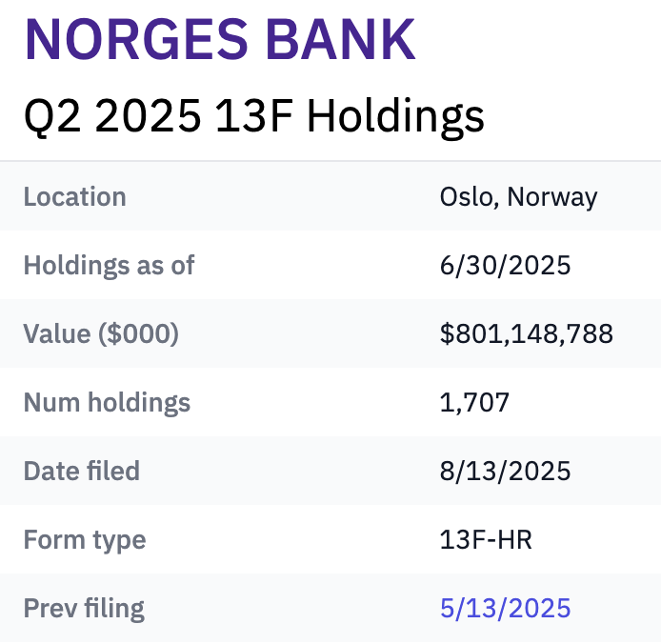The height and width of the screenshot is (644, 661).
Task: Select the Prev filing label
Action: pyautogui.click(x=84, y=609)
